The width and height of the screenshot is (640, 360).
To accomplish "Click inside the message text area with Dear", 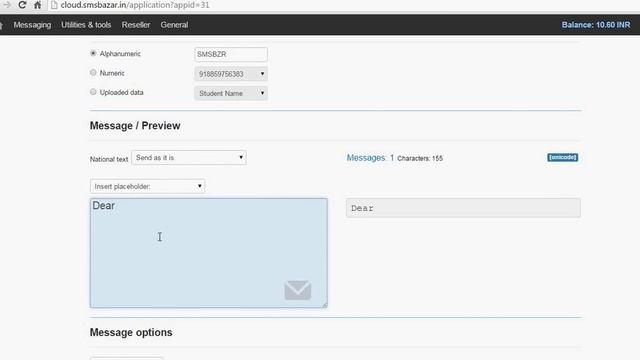I will tap(209, 253).
